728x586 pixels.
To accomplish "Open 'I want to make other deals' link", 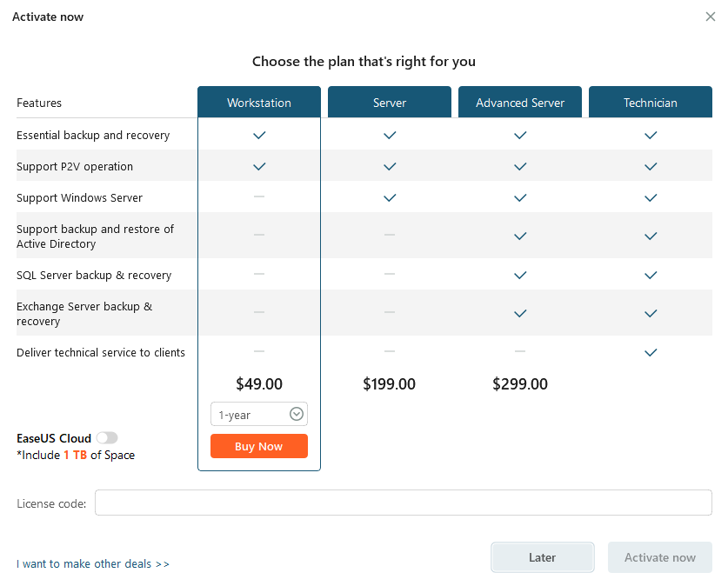I will [x=93, y=563].
